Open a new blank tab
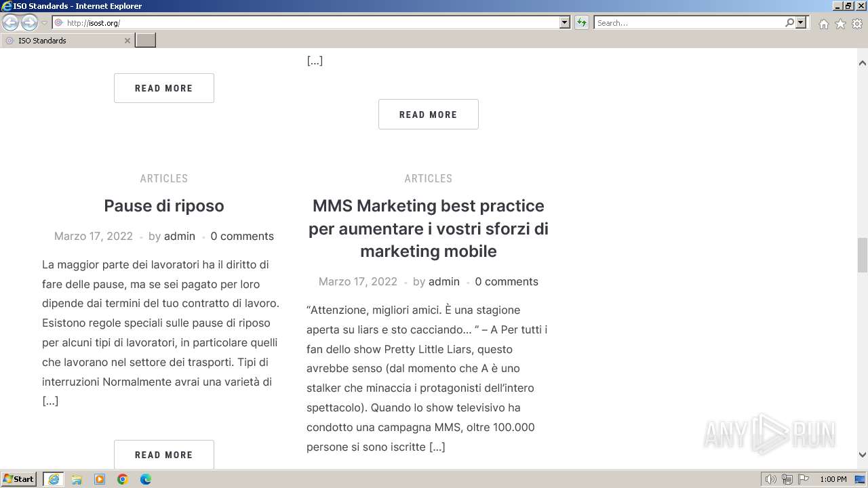Viewport: 868px width, 488px height. 146,41
